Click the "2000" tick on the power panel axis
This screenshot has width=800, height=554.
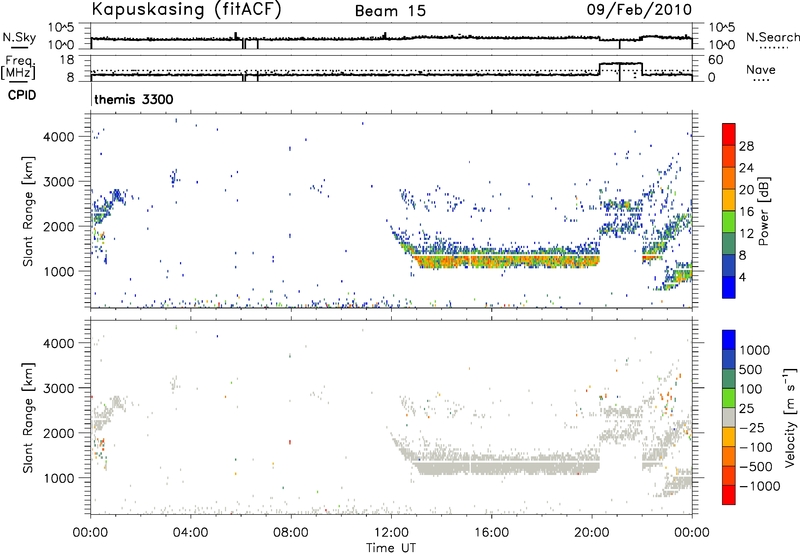59,226
